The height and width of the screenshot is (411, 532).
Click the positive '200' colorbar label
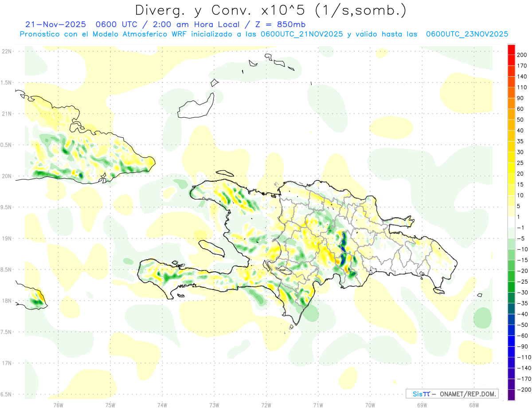point(522,55)
